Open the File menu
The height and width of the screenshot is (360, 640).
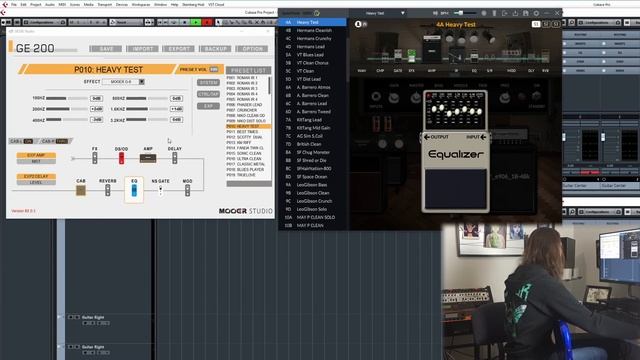click(13, 4)
